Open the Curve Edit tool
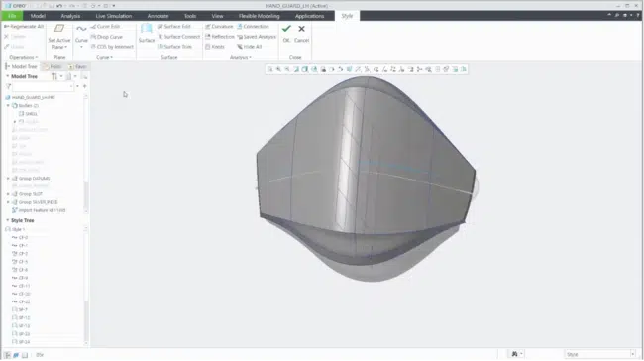 tap(106, 27)
